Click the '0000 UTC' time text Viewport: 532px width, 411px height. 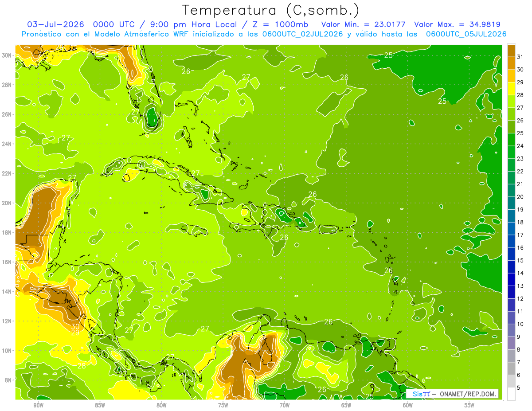coord(114,24)
